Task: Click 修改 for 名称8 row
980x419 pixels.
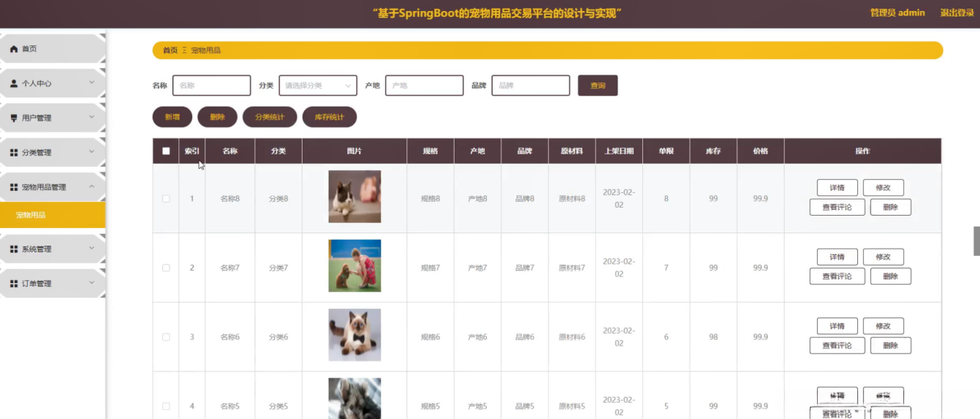Action: pyautogui.click(x=884, y=188)
